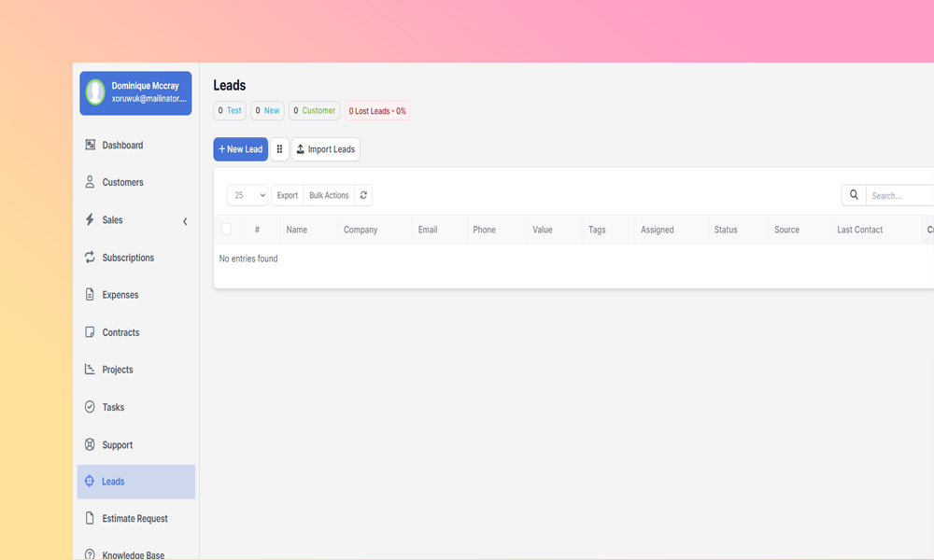The image size is (934, 560).
Task: Click the Subscriptions repeat icon
Action: pos(90,257)
